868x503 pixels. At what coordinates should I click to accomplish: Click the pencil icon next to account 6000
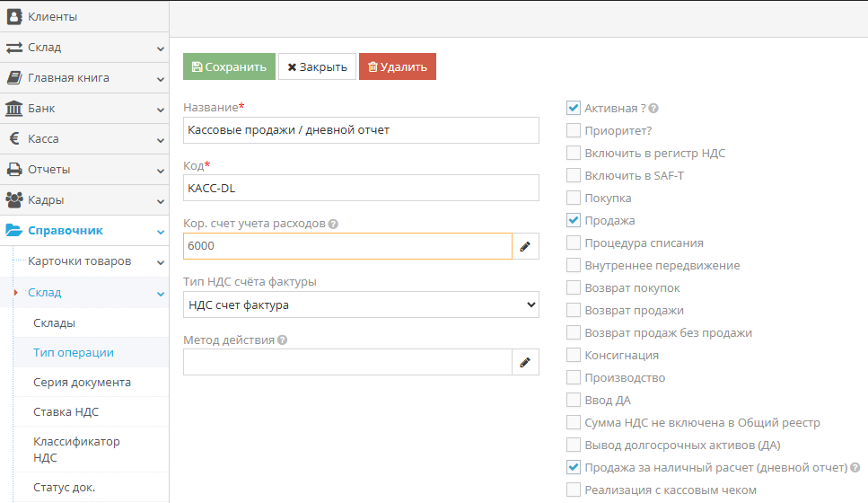click(x=525, y=246)
